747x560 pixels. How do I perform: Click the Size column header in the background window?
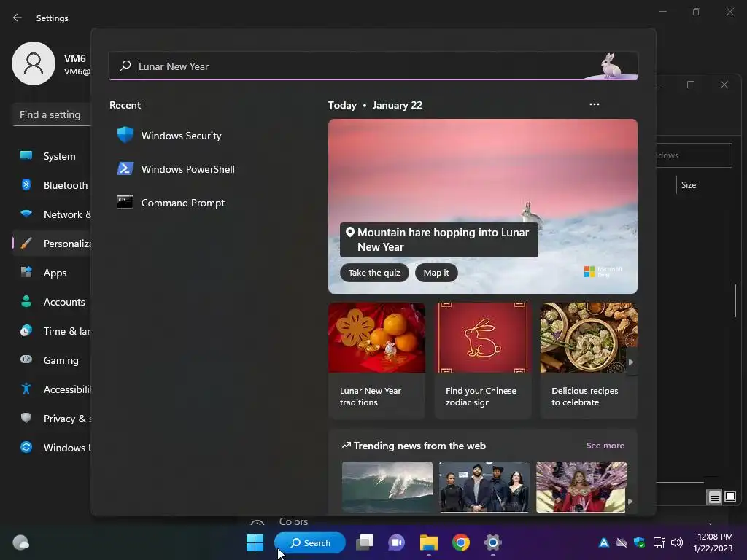[689, 185]
